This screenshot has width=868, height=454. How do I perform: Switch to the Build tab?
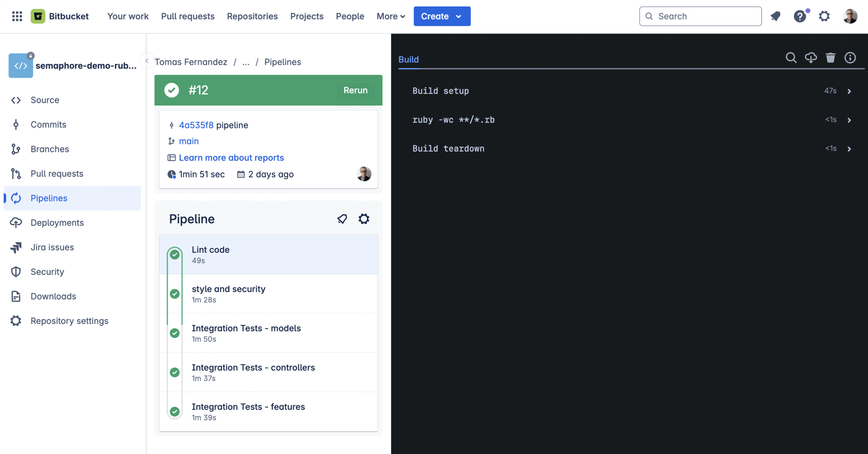pos(409,60)
